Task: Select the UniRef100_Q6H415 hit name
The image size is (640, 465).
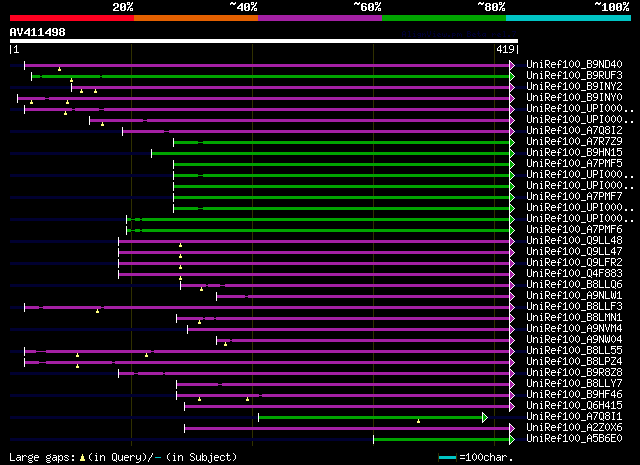Action: pyautogui.click(x=574, y=406)
